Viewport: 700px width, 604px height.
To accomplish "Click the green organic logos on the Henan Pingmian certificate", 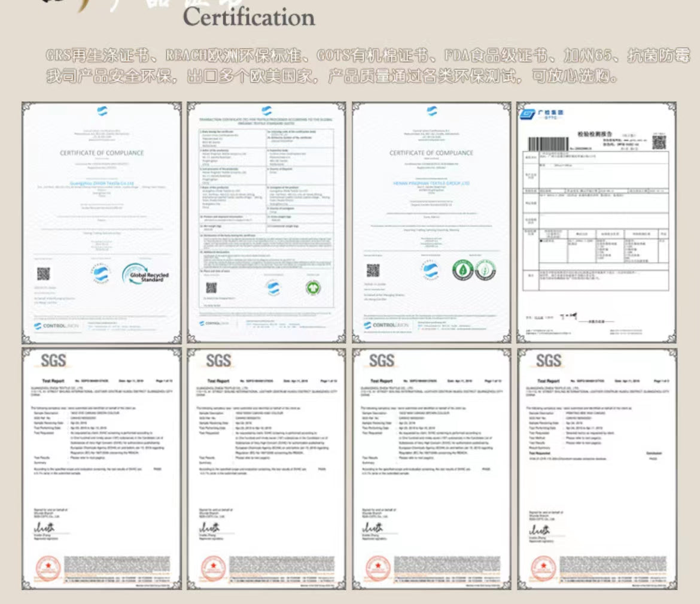I will [474, 270].
